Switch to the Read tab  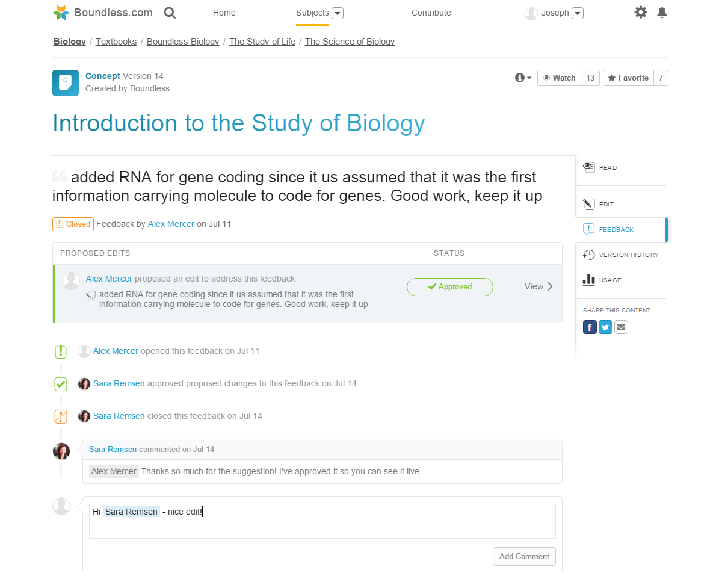(x=607, y=168)
